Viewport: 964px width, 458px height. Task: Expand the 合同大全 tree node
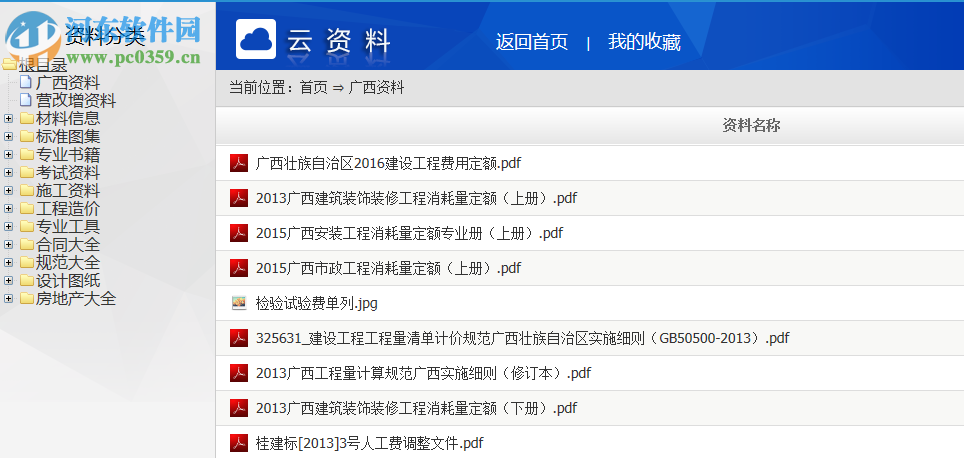coord(9,245)
